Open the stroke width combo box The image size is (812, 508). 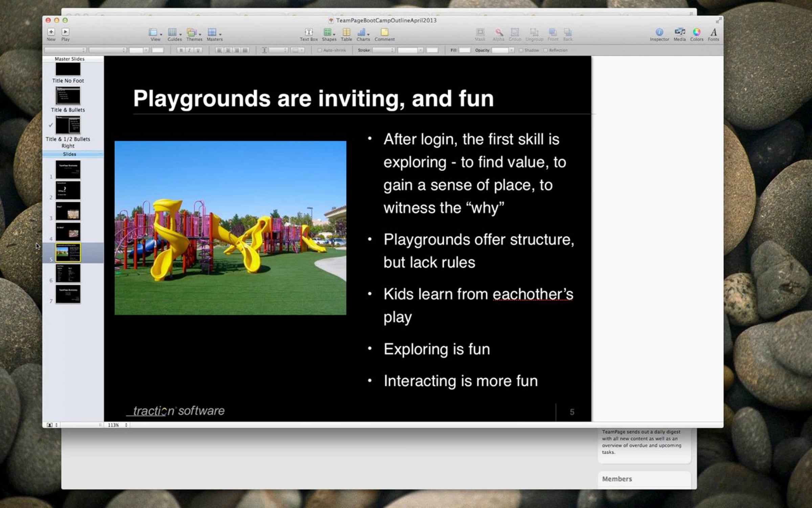click(x=410, y=50)
